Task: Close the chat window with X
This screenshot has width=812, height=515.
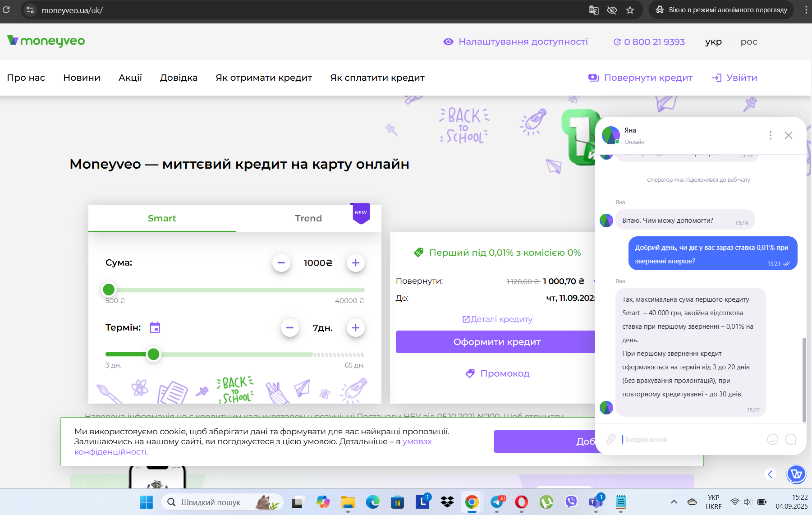Action: pos(789,135)
